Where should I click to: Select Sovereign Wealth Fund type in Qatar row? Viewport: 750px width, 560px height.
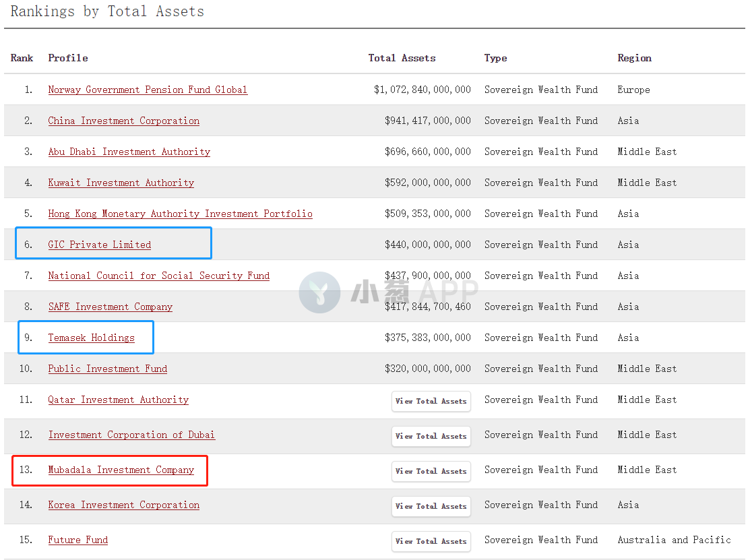[x=541, y=400]
